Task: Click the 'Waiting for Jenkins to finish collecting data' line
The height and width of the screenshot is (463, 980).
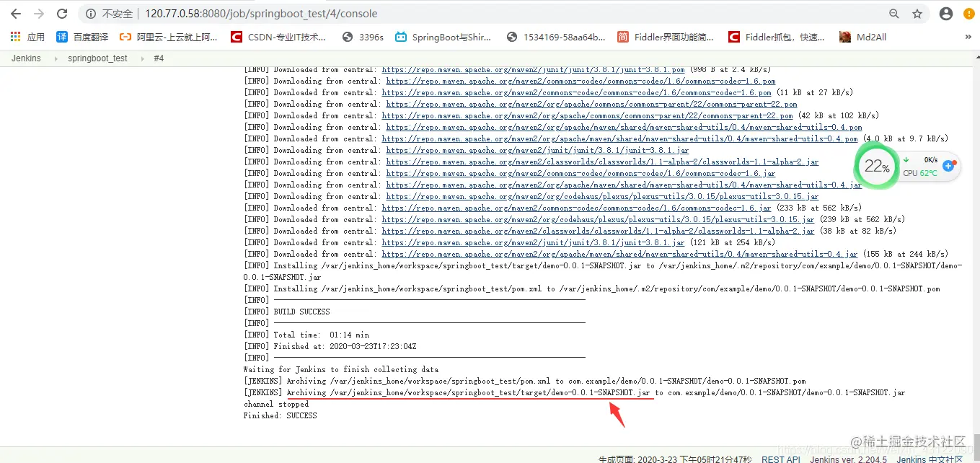Action: pyautogui.click(x=340, y=370)
